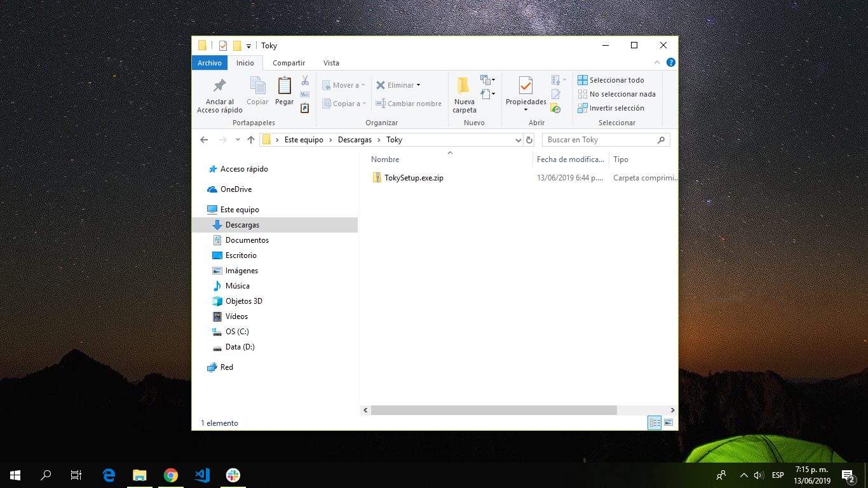Screen dimensions: 868x488
Task: Go up one folder level with the up arrow
Action: click(251, 140)
